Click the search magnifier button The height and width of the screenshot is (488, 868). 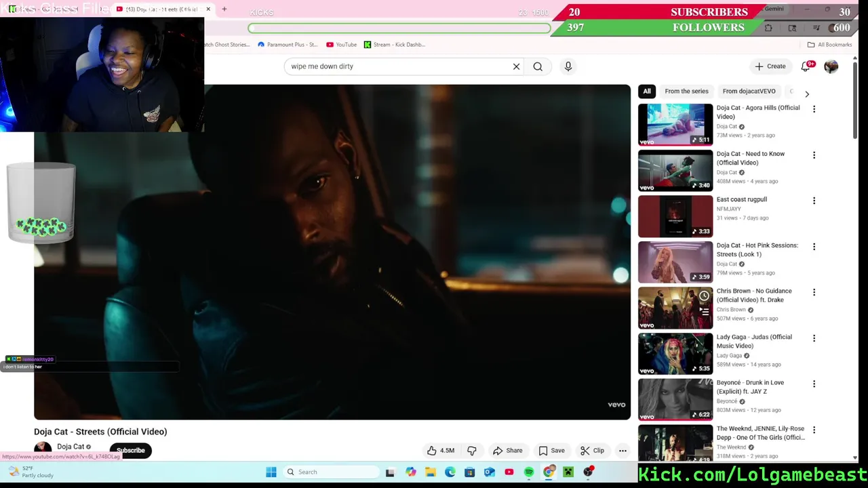click(x=538, y=66)
